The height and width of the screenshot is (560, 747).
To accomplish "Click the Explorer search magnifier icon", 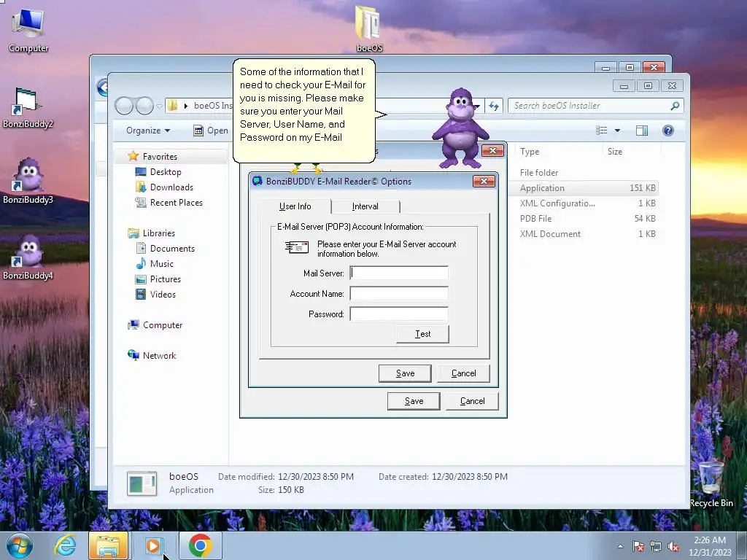I will coord(675,106).
